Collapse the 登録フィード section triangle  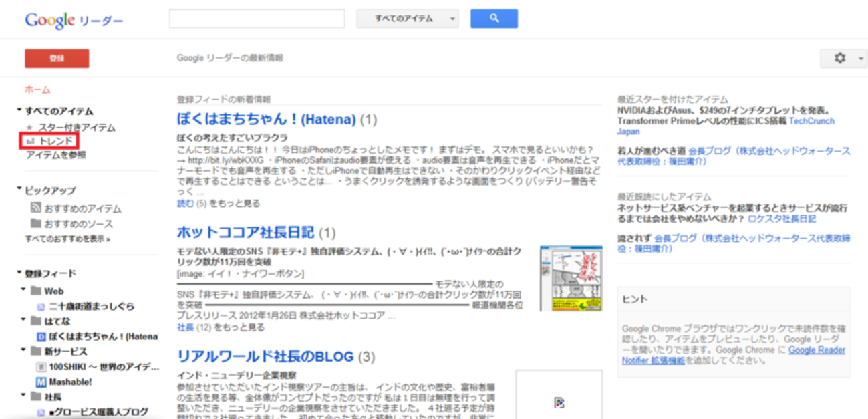click(x=20, y=273)
